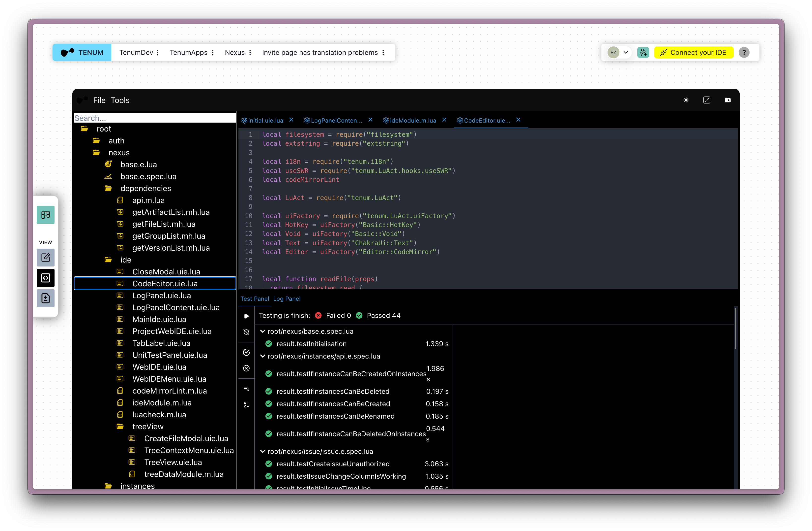Collapse the root/nexus/issue/issue.e.spec.lua group
Viewport: 812px width, 531px height.
pyautogui.click(x=263, y=451)
